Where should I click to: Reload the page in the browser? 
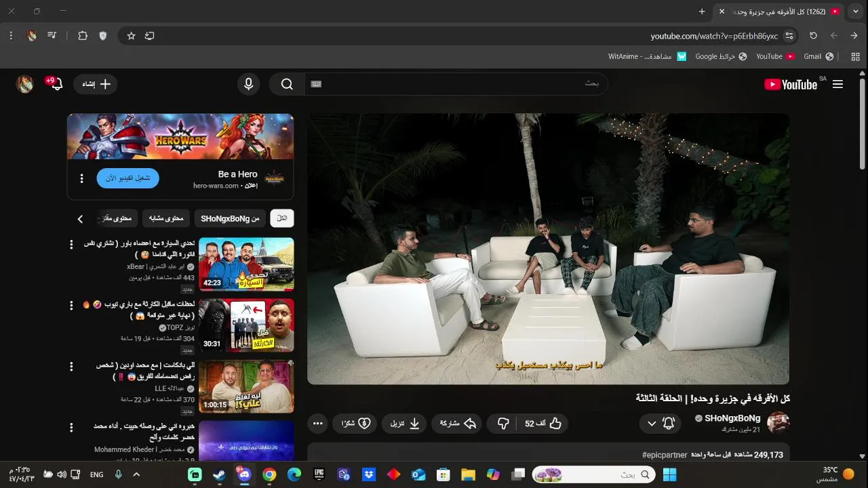click(814, 36)
